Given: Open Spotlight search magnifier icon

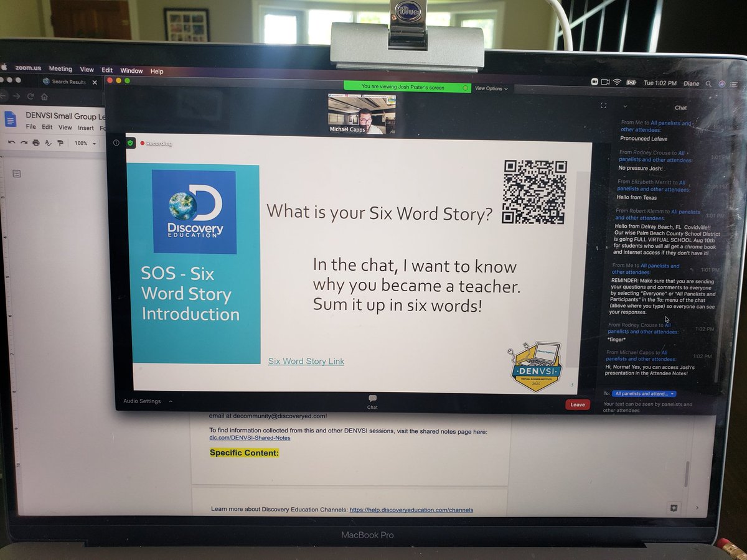Looking at the screenshot, I should (x=708, y=83).
